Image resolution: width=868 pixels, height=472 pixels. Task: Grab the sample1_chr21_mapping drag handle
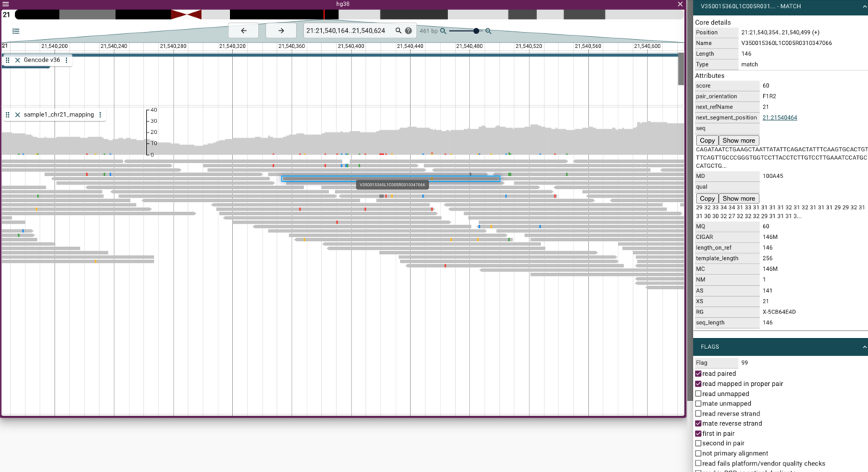click(8, 114)
